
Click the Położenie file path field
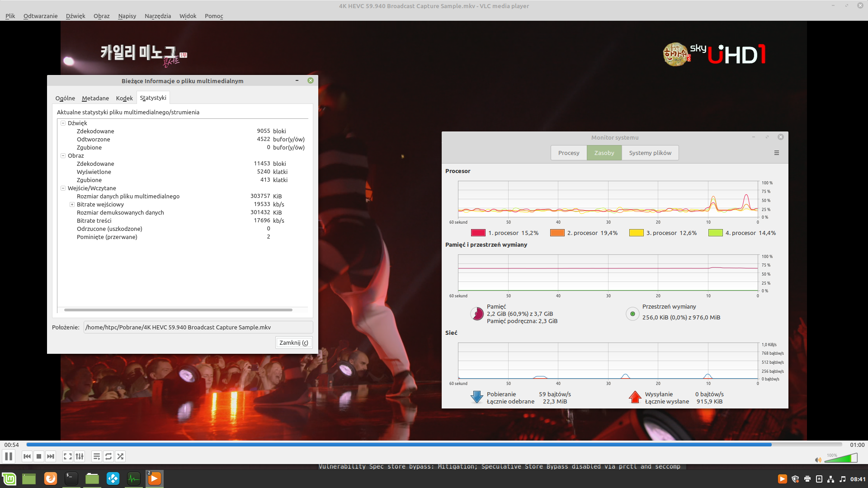[x=198, y=327]
